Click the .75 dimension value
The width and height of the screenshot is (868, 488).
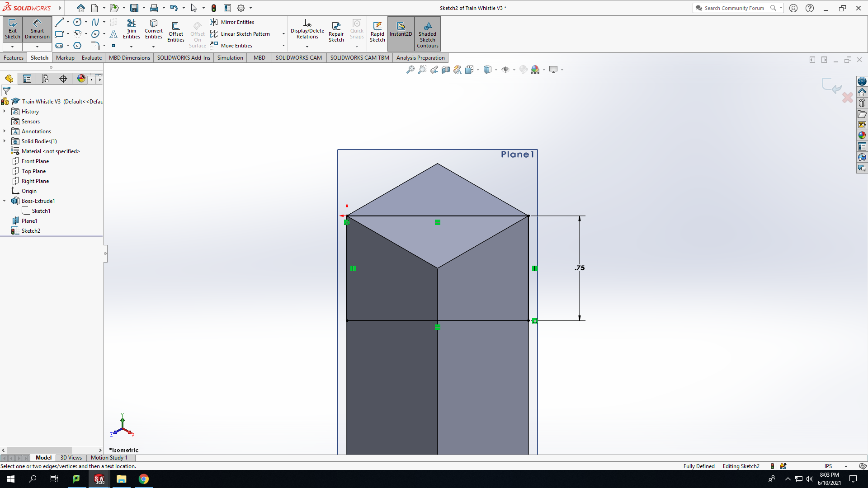pos(580,268)
